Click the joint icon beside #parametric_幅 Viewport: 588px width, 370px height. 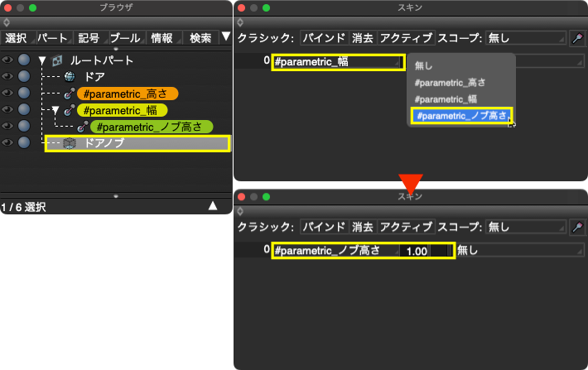70,110
